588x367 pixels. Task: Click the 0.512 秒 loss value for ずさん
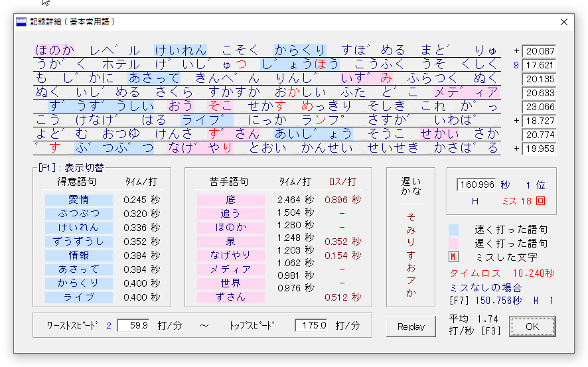[x=342, y=297]
